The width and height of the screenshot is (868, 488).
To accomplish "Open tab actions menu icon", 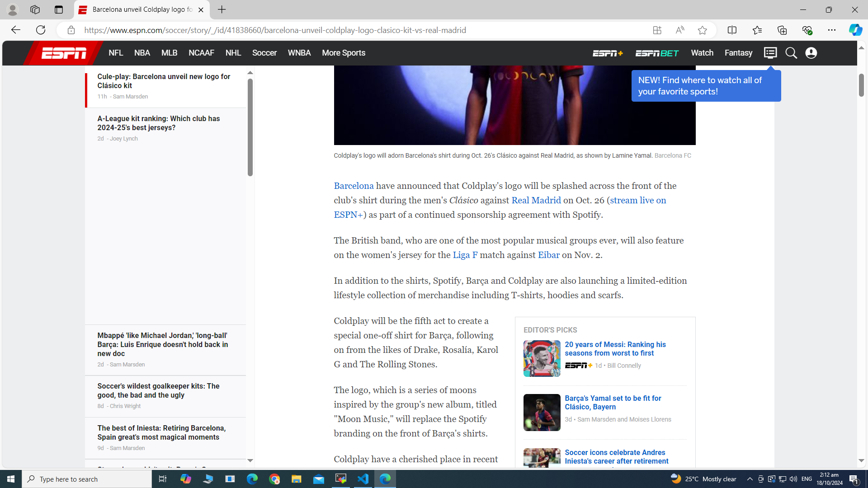I will click(59, 9).
